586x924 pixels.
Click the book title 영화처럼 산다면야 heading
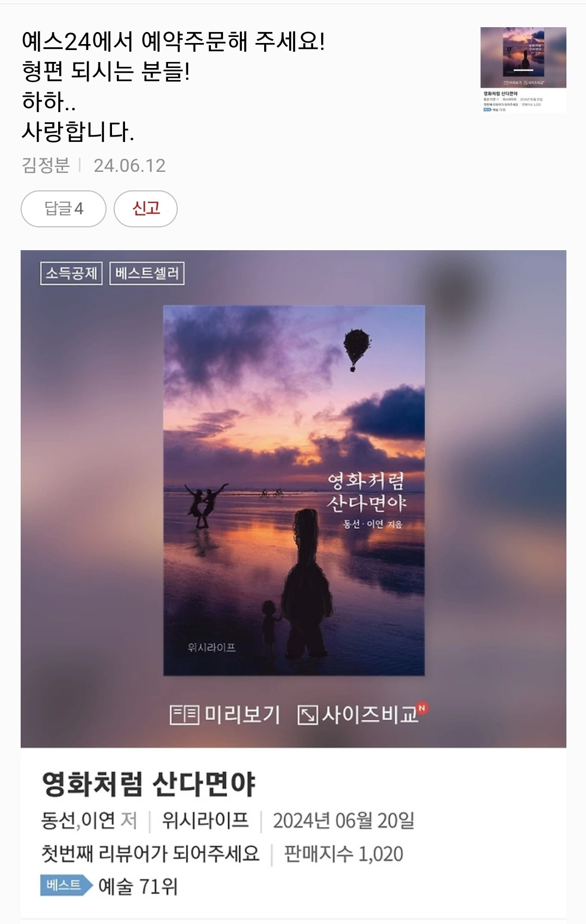pyautogui.click(x=148, y=784)
